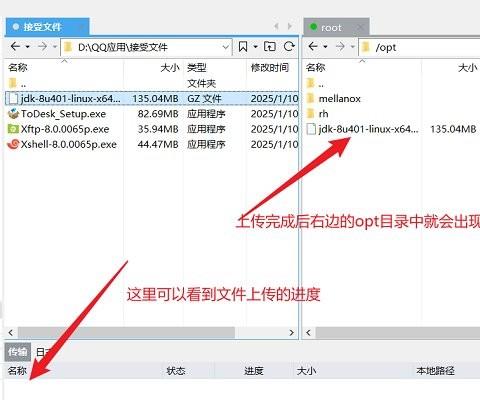Click the local pane forward arrow
The width and height of the screenshot is (480, 400).
coord(42,46)
